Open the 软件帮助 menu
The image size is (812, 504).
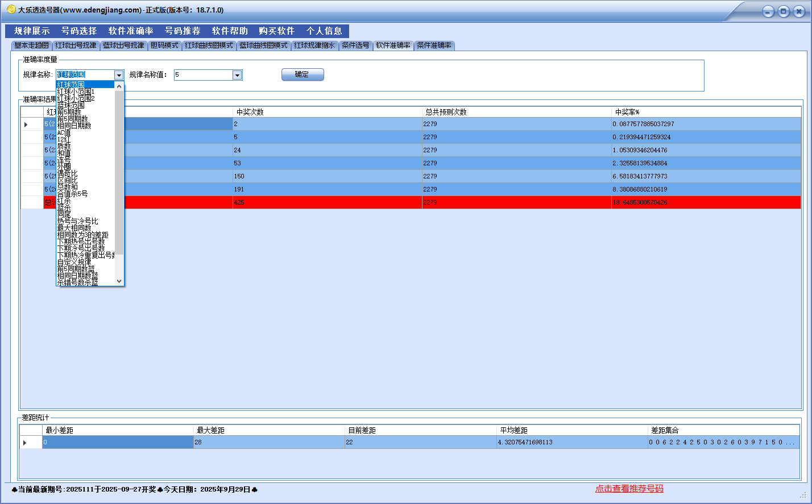tap(230, 31)
